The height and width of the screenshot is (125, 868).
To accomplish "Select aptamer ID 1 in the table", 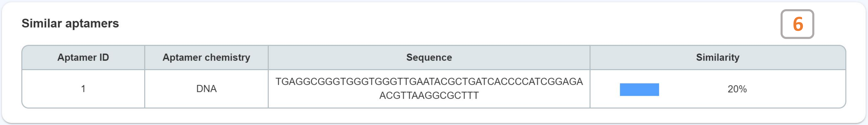I will coord(83,89).
